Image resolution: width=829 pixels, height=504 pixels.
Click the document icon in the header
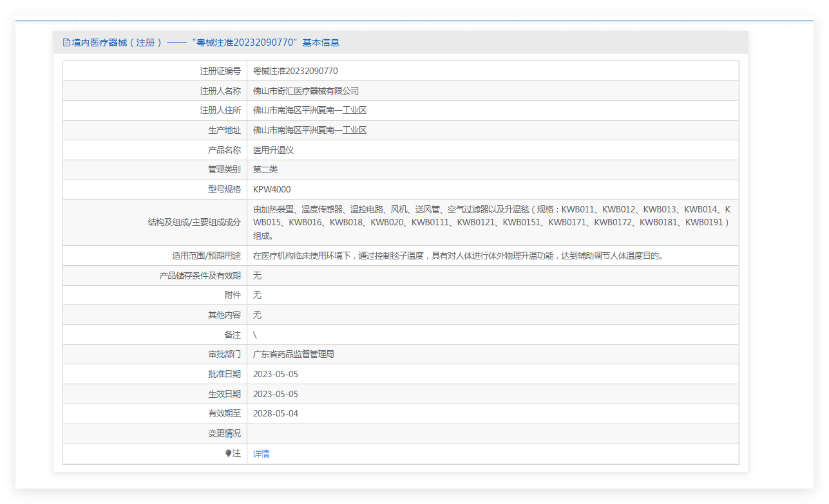(x=66, y=42)
